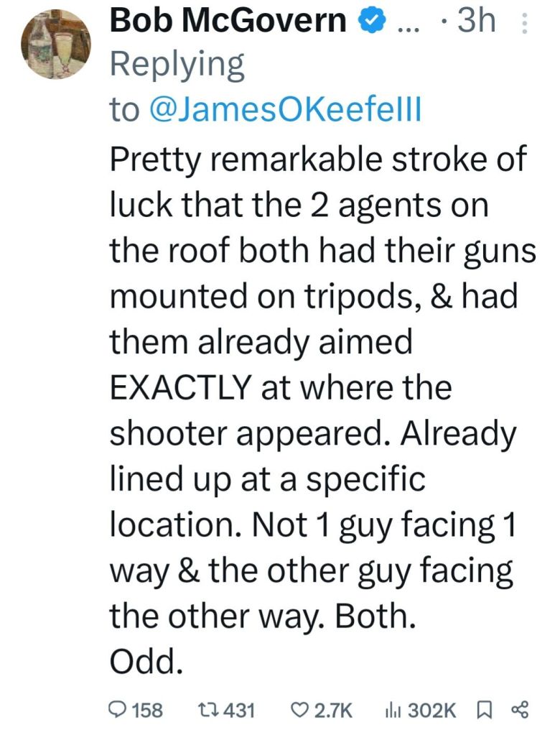560x735 pixels.
Task: Click the 2.7K likes count
Action: point(334,710)
